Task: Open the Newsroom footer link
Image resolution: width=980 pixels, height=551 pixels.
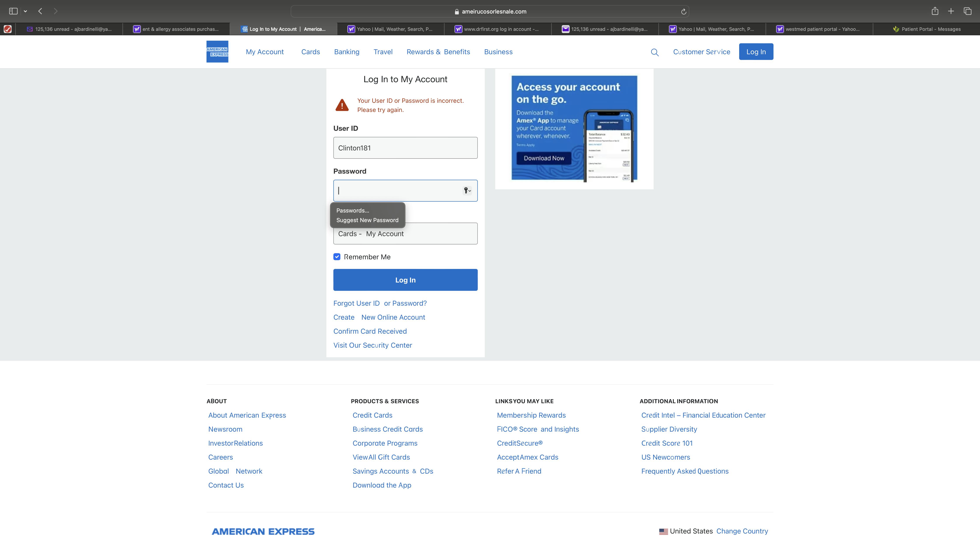Action: point(225,429)
